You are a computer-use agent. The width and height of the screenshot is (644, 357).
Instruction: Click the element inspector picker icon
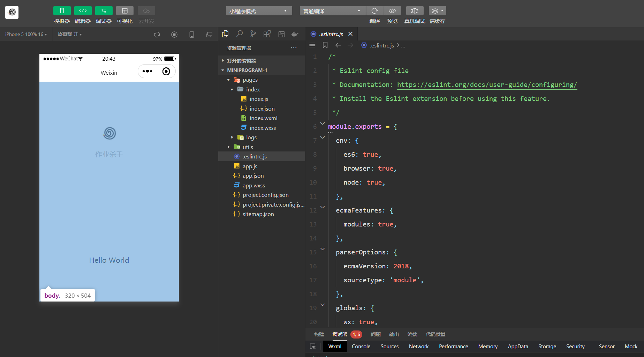click(313, 347)
